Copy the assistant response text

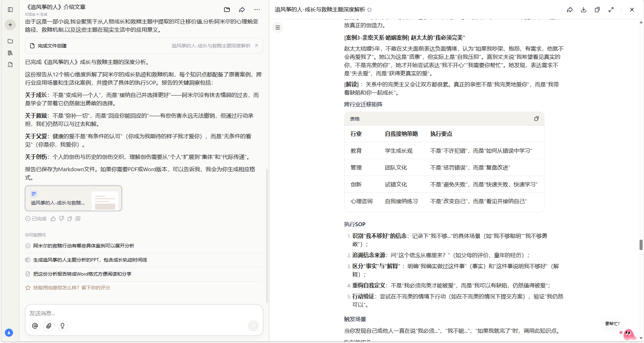point(70,219)
